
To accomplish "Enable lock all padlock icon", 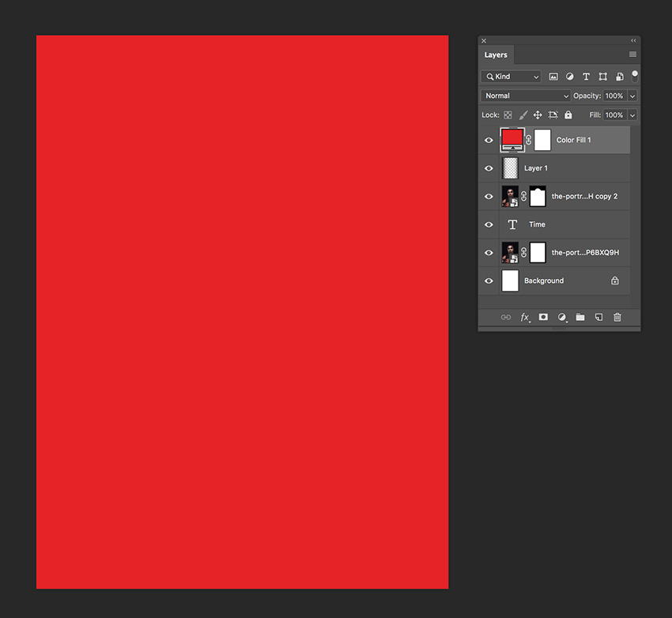I will pyautogui.click(x=568, y=115).
